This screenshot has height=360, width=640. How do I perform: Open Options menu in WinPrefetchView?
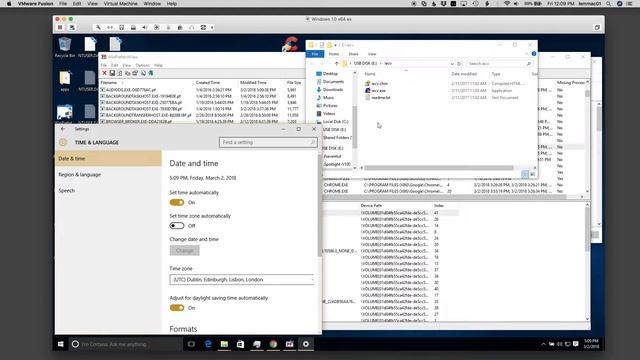142,65
